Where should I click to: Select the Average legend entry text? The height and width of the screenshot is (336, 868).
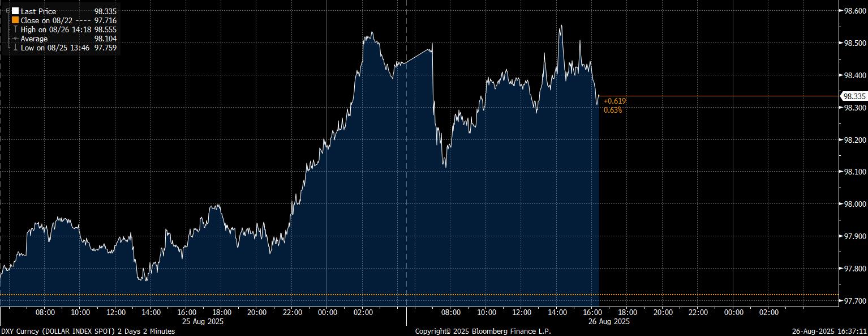(34, 39)
